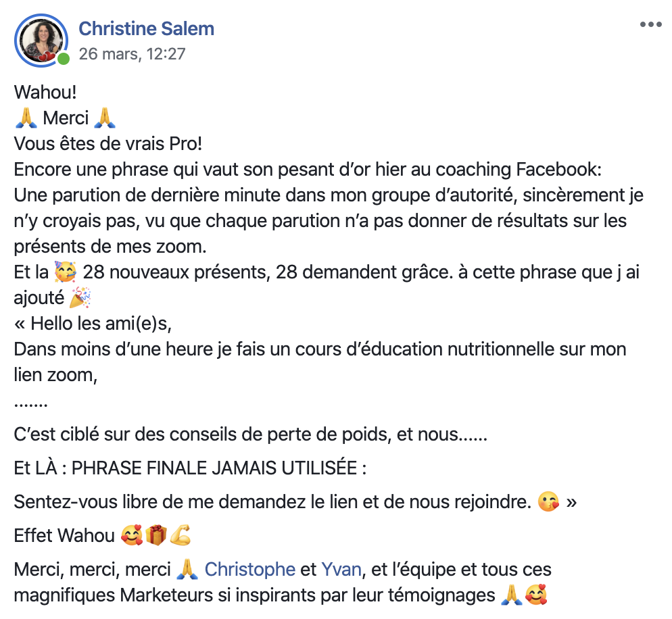Click the Wahou! opening line of post
This screenshot has width=672, height=619.
coord(45,93)
